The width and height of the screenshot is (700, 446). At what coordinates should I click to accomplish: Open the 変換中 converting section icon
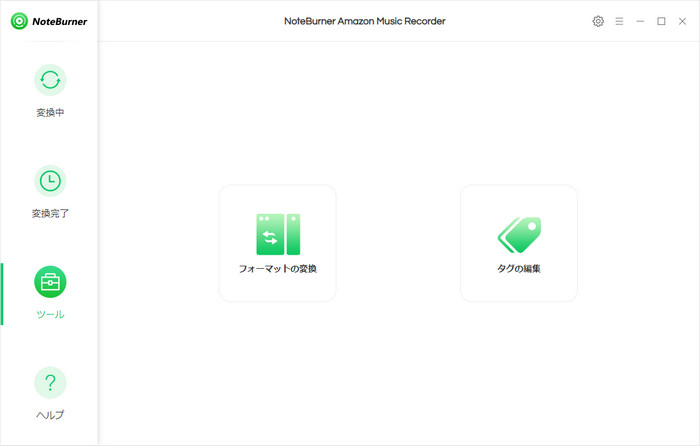pos(50,80)
